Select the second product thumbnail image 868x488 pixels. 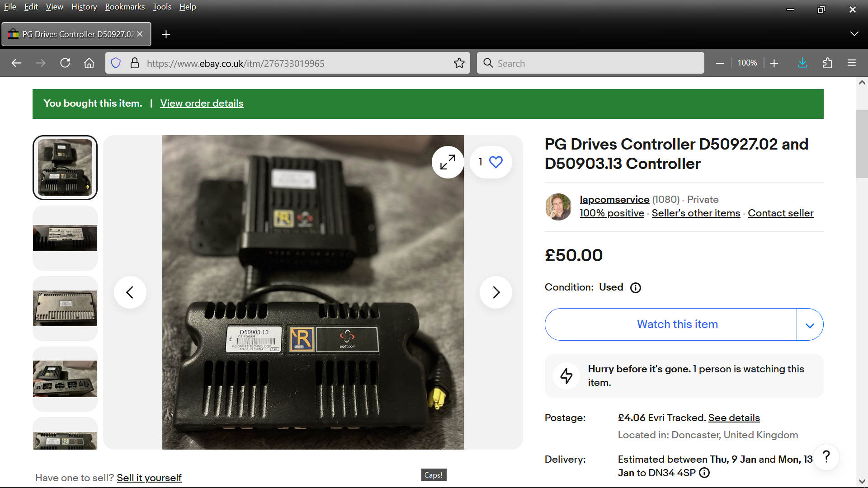click(65, 238)
